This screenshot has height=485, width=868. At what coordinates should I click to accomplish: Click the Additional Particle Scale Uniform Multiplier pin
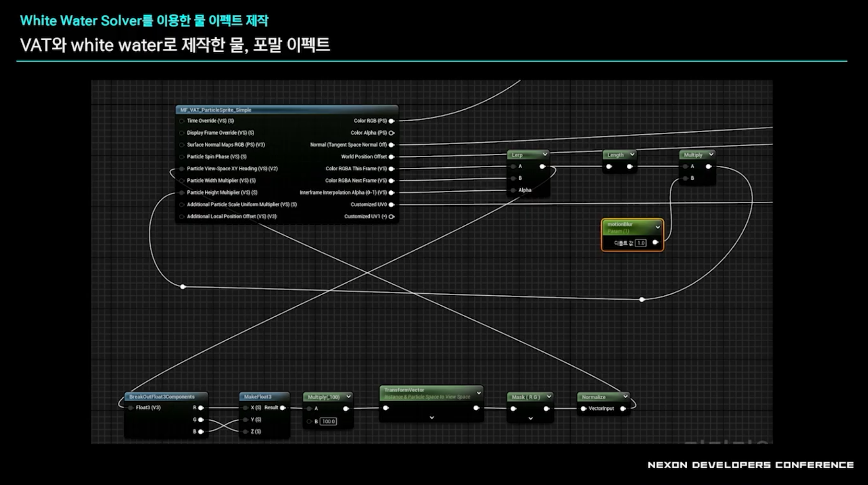[182, 205]
